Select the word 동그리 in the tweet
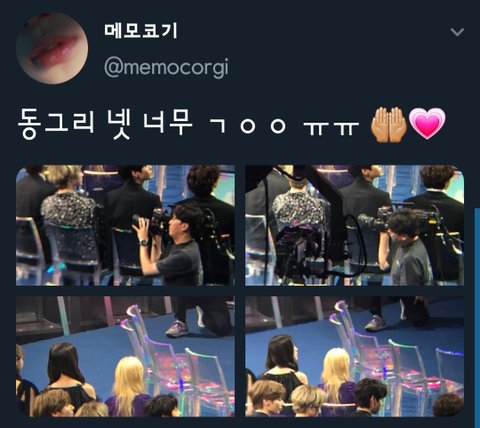Screen dimensions: 480x428 tap(56, 123)
